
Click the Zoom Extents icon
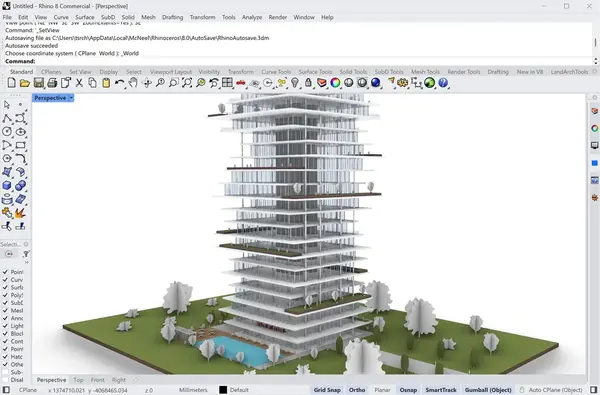click(187, 82)
